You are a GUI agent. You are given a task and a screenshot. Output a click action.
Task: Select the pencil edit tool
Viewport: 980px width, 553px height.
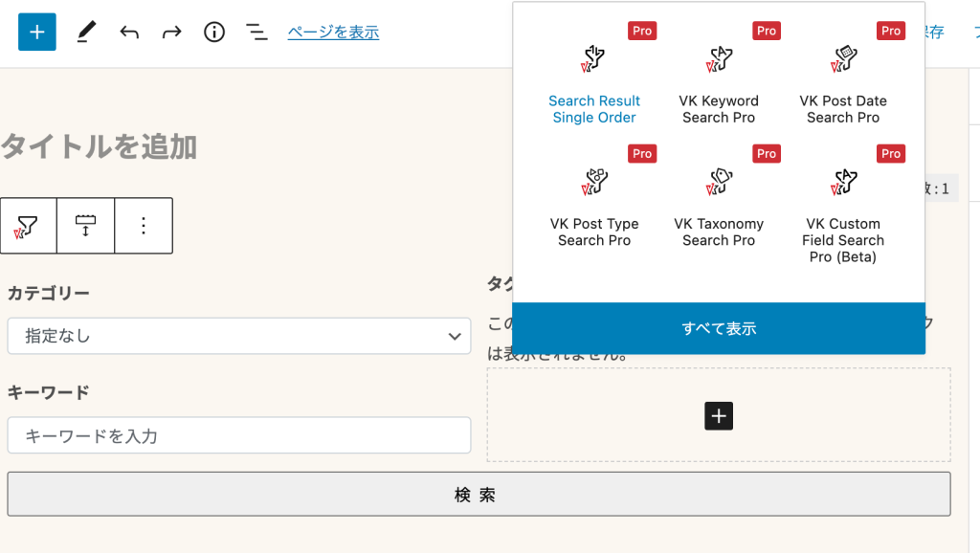[86, 32]
